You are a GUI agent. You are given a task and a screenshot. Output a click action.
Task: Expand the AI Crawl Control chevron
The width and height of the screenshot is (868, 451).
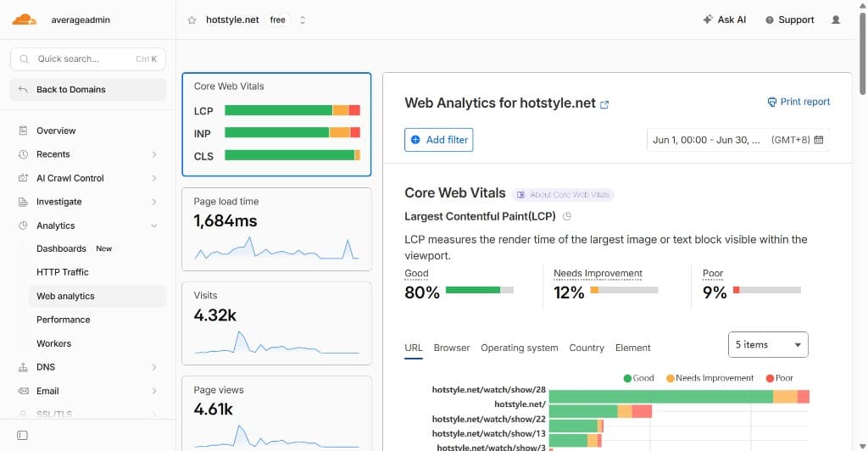pos(154,178)
